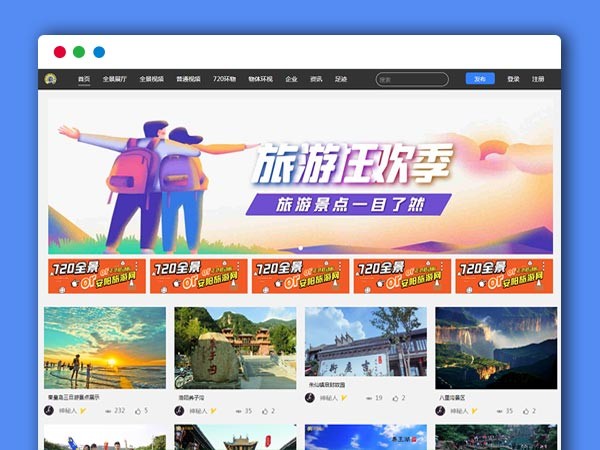Click the 旅游狂欢季 hero banner
This screenshot has height=450, width=600.
pos(300,175)
